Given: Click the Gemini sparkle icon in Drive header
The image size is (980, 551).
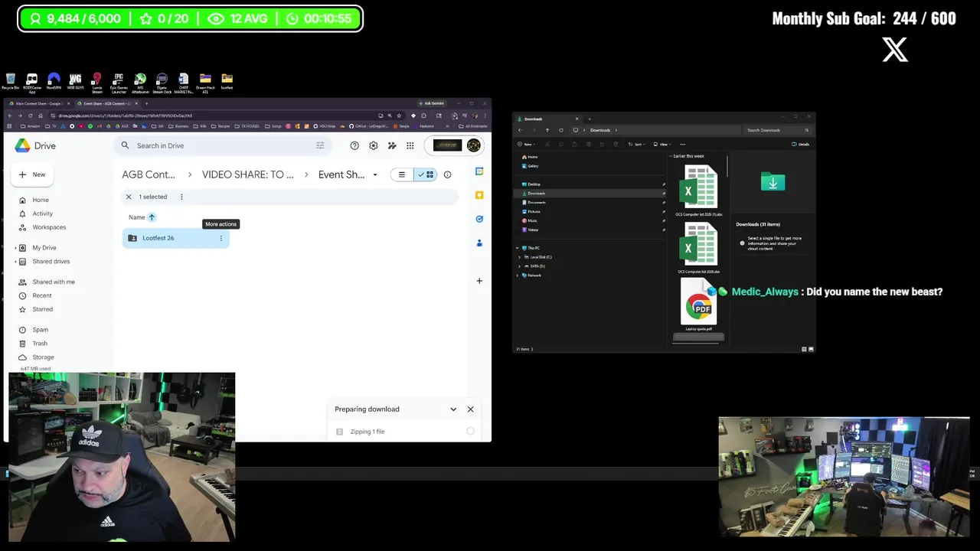Looking at the screenshot, I should click(392, 145).
